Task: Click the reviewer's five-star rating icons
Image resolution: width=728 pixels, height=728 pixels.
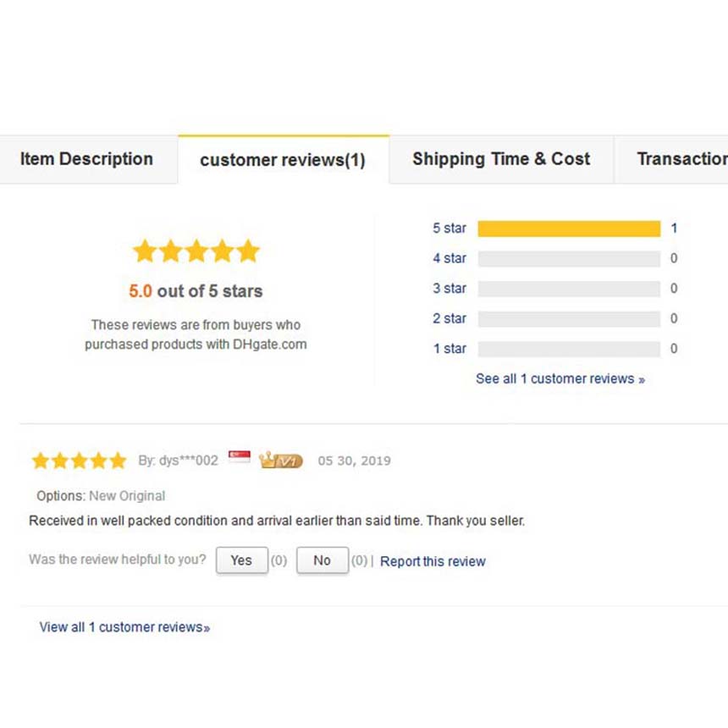Action: coord(79,461)
